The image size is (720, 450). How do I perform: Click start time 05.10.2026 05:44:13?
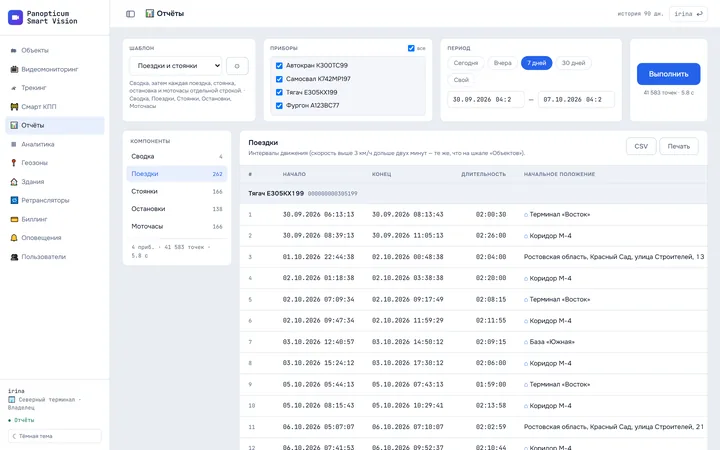[x=318, y=384]
